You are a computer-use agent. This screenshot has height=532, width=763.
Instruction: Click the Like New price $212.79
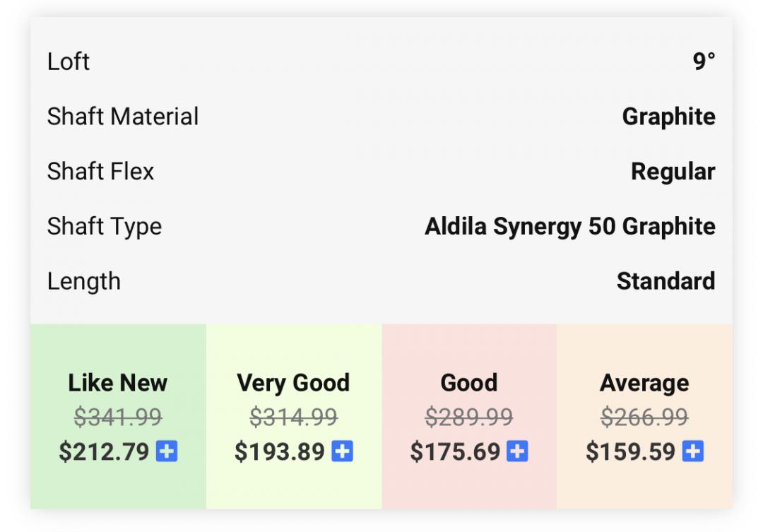coord(104,451)
